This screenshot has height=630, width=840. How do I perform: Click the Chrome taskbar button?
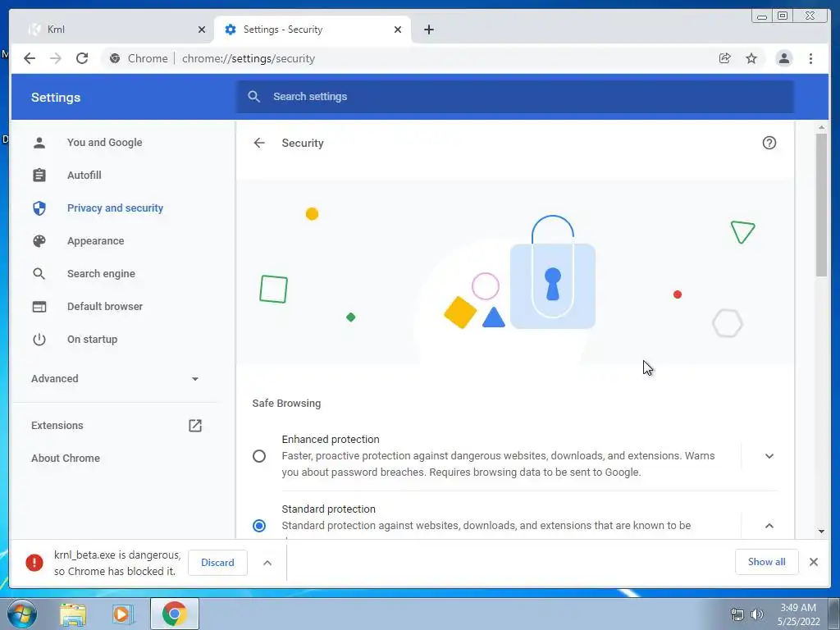pos(174,614)
